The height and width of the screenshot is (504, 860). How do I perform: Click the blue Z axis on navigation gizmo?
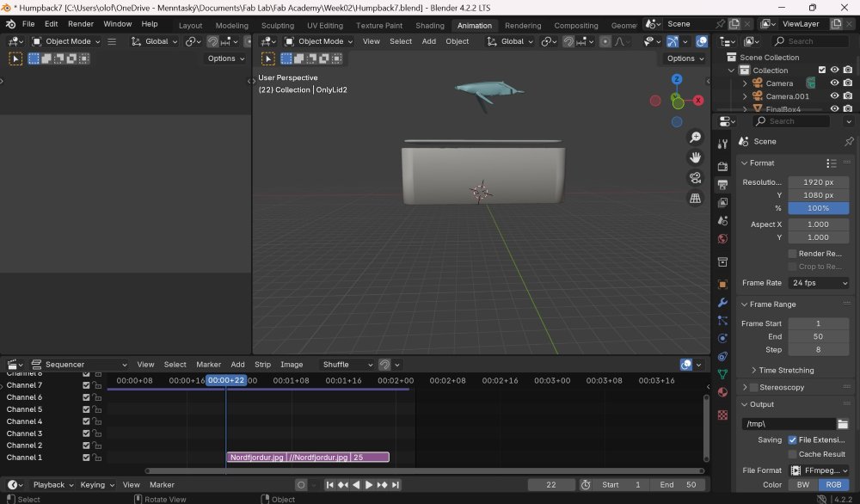click(x=677, y=79)
